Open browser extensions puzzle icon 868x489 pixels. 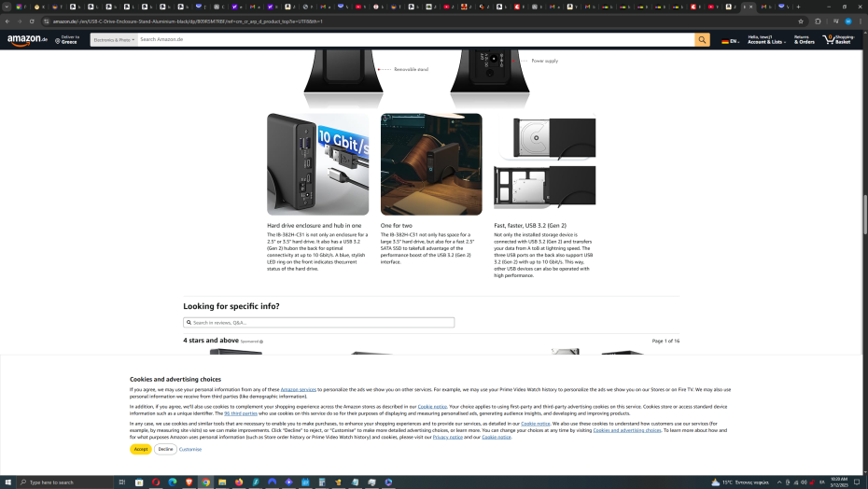(818, 21)
